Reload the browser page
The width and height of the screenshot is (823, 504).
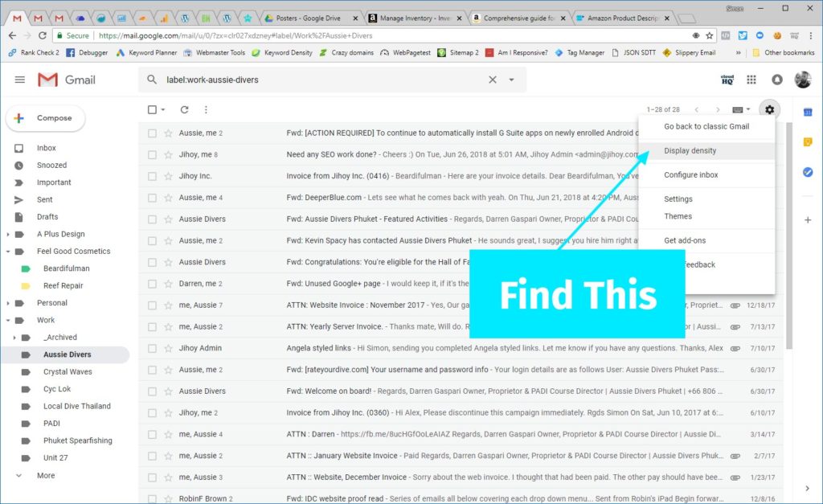pyautogui.click(x=43, y=35)
